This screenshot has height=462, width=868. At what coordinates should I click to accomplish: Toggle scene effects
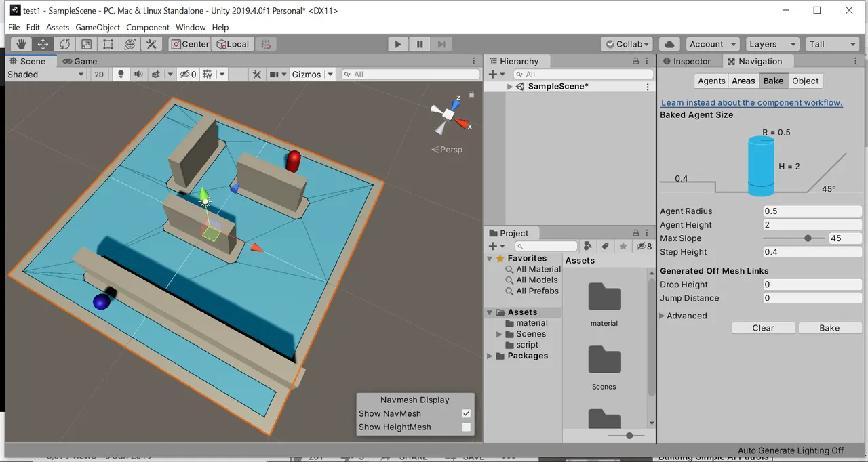156,75
